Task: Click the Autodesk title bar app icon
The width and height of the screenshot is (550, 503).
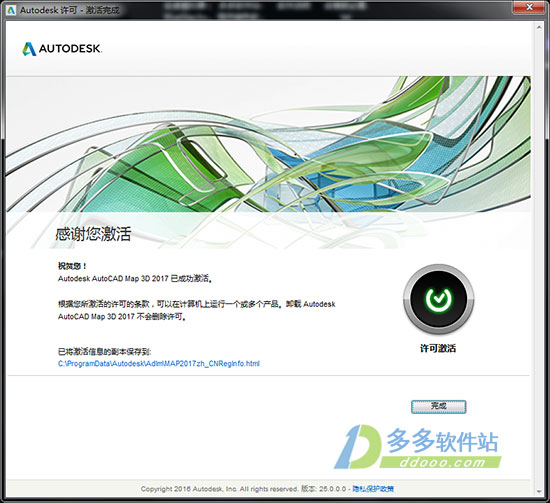Action: [x=11, y=10]
